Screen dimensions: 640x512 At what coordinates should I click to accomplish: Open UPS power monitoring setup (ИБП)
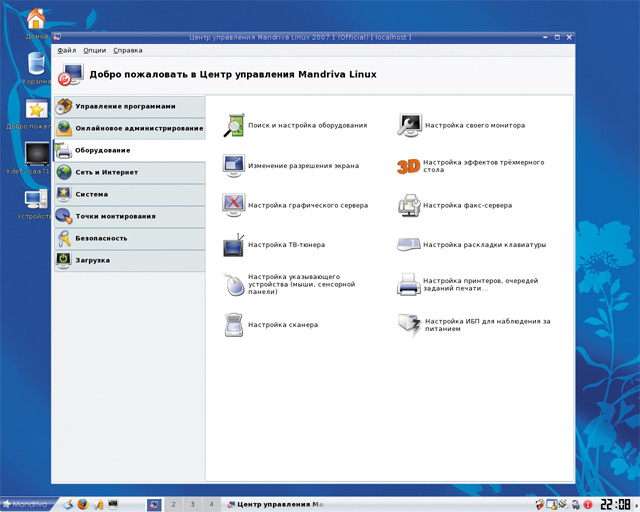point(474,325)
